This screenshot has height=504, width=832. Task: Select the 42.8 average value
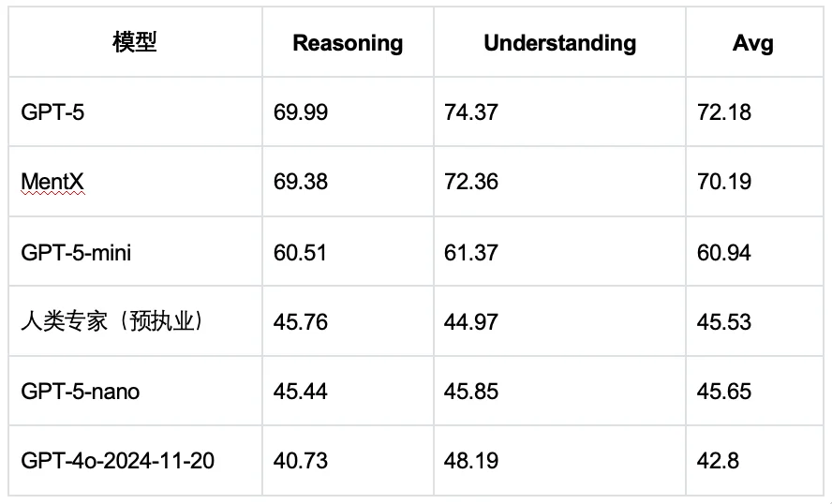[718, 461]
